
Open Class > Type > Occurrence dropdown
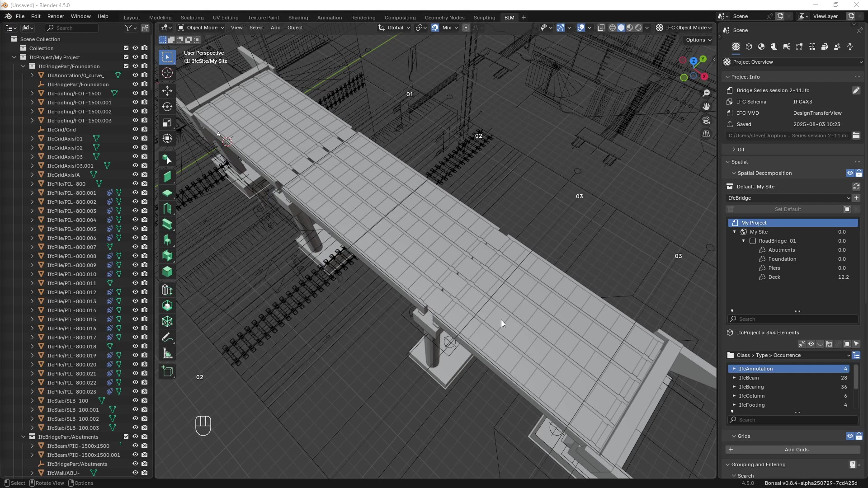[788, 355]
